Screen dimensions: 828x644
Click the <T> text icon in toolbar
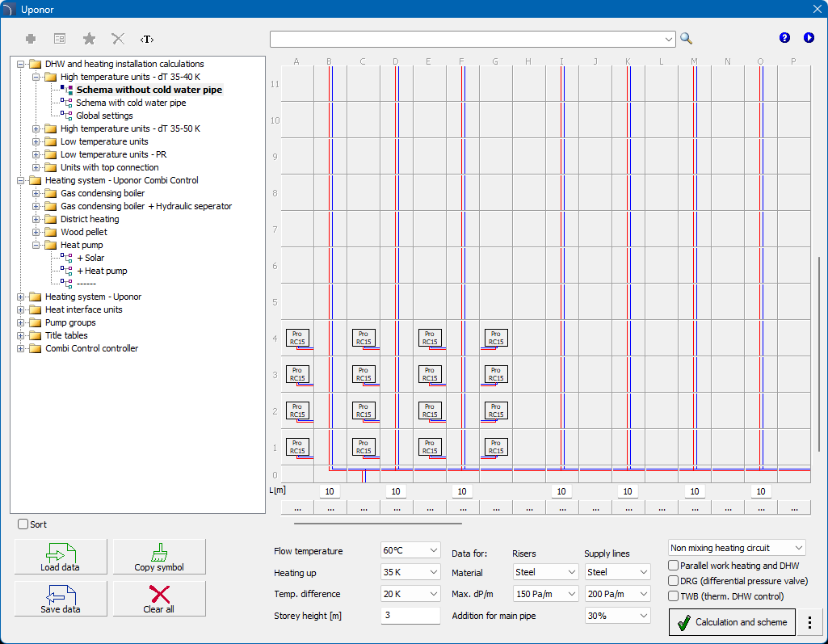pyautogui.click(x=146, y=39)
